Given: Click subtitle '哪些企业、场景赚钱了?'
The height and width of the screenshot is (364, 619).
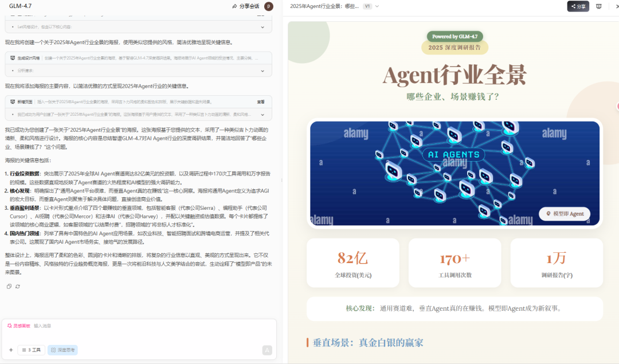Looking at the screenshot, I should (x=453, y=97).
